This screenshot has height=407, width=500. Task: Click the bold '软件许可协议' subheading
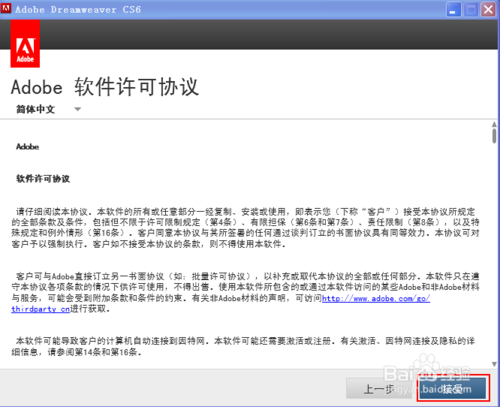point(43,179)
